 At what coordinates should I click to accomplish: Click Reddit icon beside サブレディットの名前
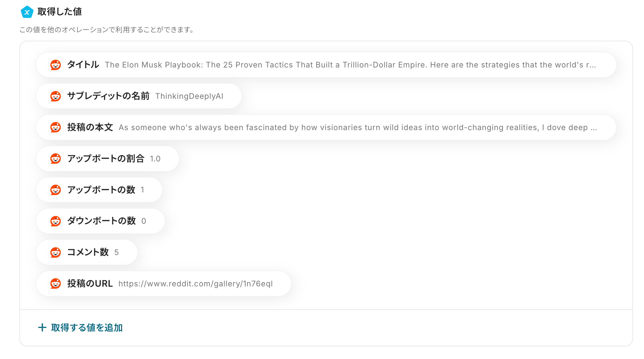coord(56,96)
